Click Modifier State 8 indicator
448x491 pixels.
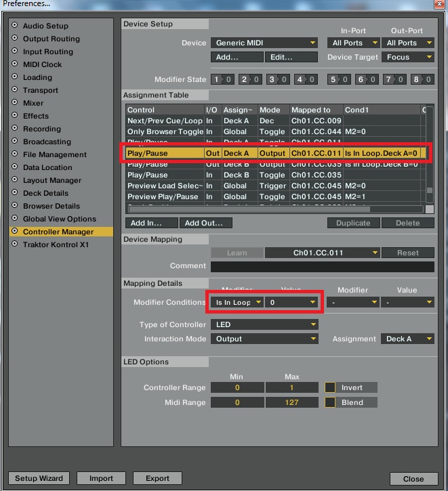click(x=422, y=79)
